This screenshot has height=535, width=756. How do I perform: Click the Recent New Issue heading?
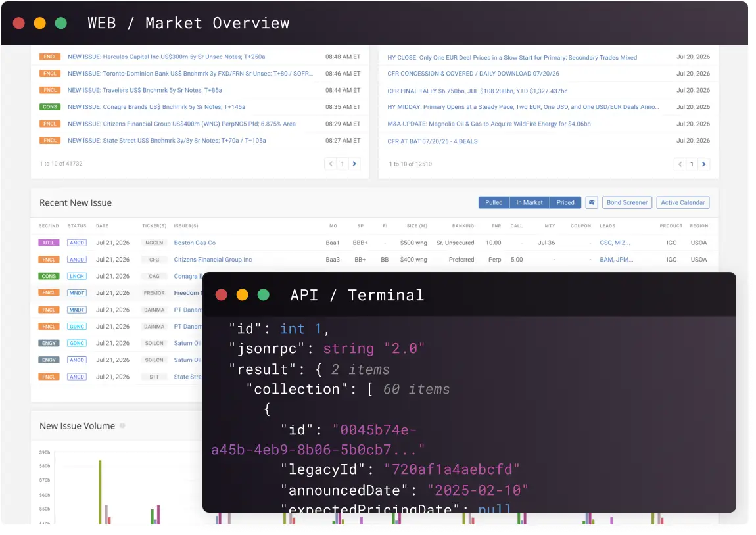pyautogui.click(x=76, y=204)
